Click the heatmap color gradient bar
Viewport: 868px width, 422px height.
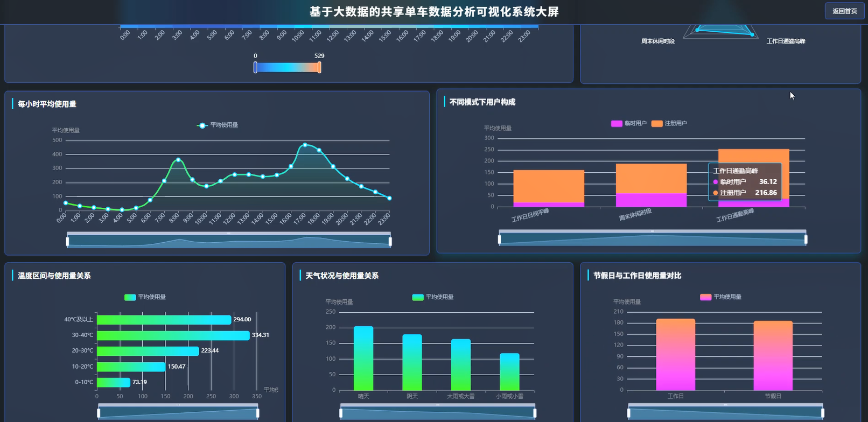(287, 67)
